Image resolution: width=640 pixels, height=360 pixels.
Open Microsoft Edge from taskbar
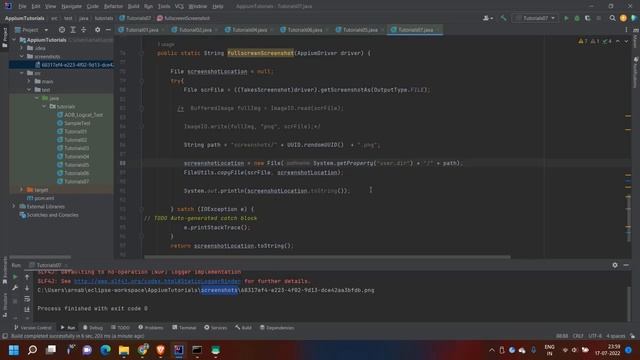click(105, 350)
